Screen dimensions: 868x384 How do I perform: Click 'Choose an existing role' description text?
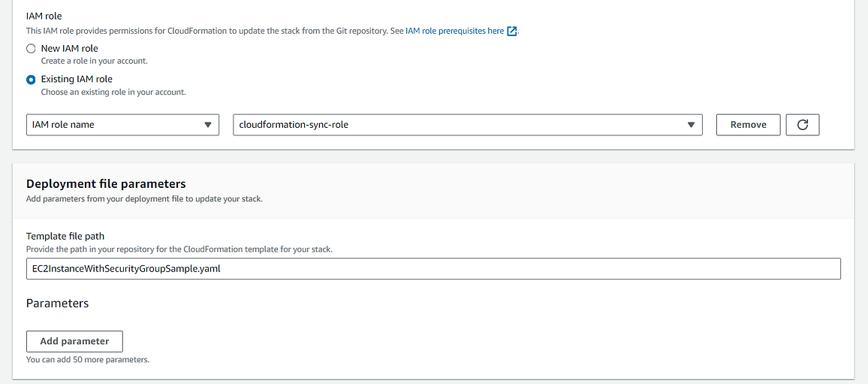click(x=113, y=92)
